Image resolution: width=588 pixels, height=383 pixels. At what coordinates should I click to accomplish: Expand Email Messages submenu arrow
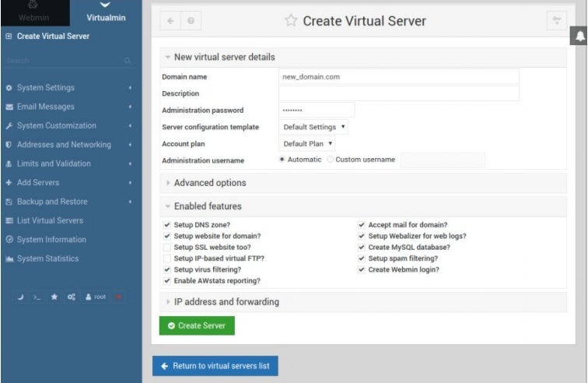130,107
